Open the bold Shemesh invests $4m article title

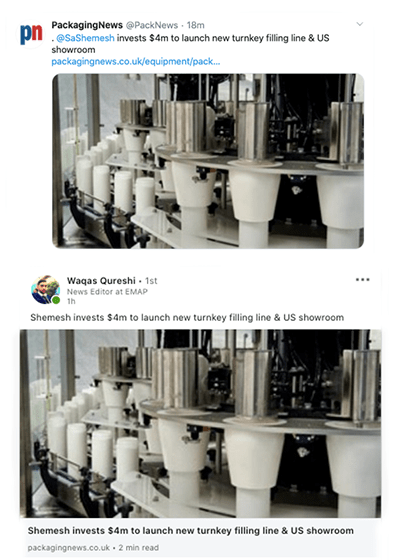(191, 531)
